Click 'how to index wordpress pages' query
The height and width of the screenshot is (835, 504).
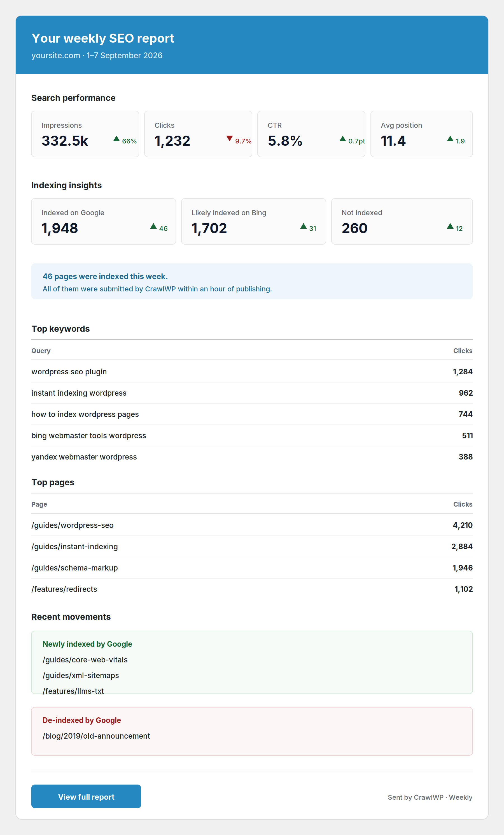pyautogui.click(x=85, y=414)
